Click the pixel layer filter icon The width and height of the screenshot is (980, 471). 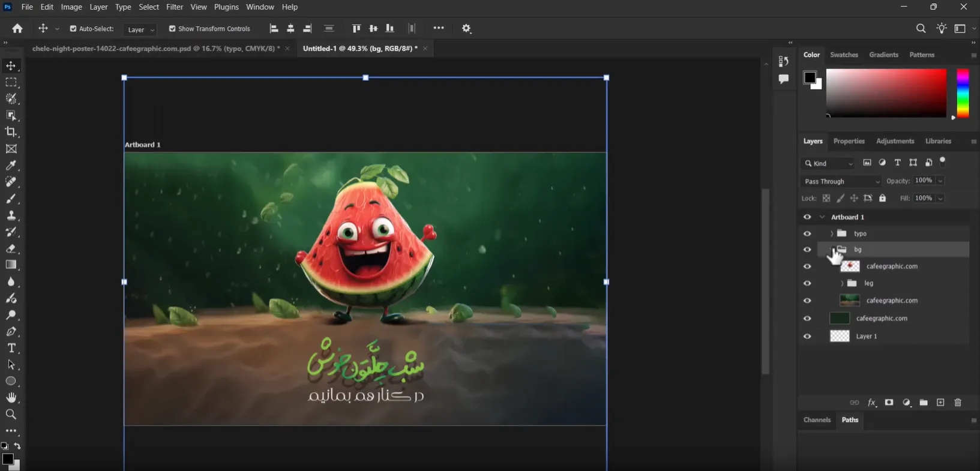[867, 163]
